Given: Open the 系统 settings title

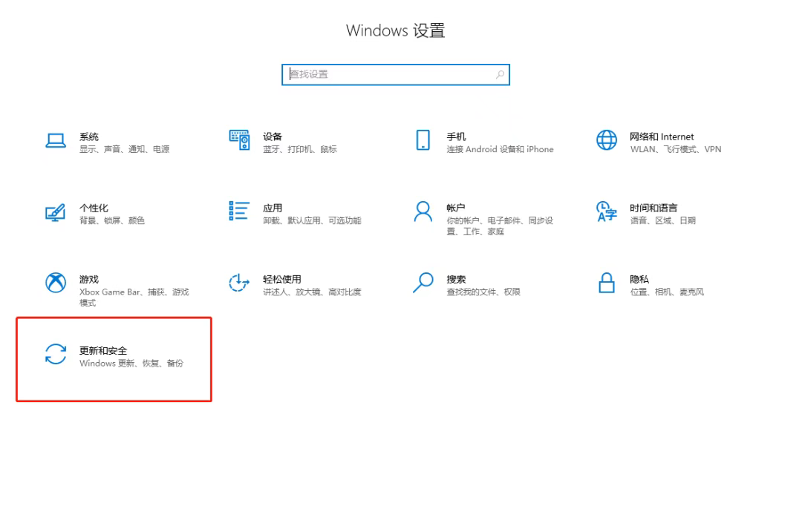Looking at the screenshot, I should pyautogui.click(x=89, y=137).
